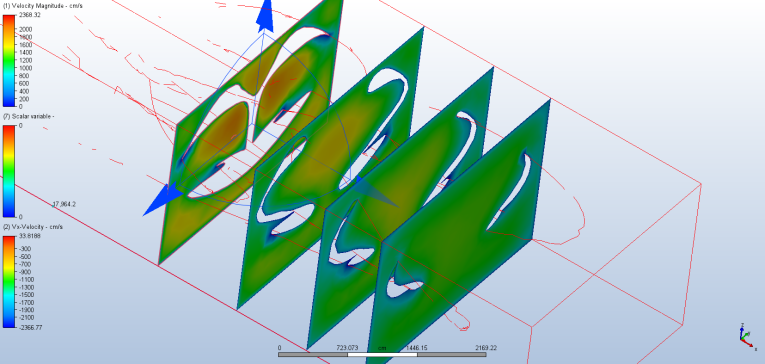765x364 pixels.
Task: Select the '(2) Vx-Velocity - cm/s' legend title
Action: tap(33, 227)
